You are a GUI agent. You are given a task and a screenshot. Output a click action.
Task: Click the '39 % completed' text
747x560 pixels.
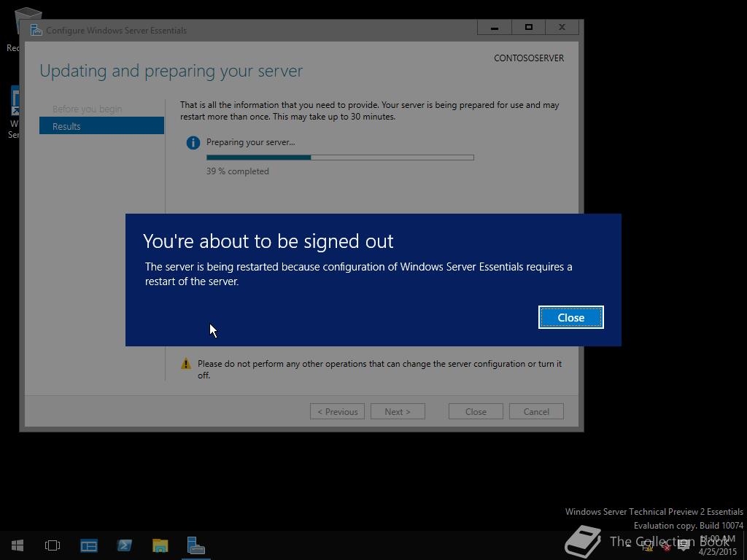[237, 171]
